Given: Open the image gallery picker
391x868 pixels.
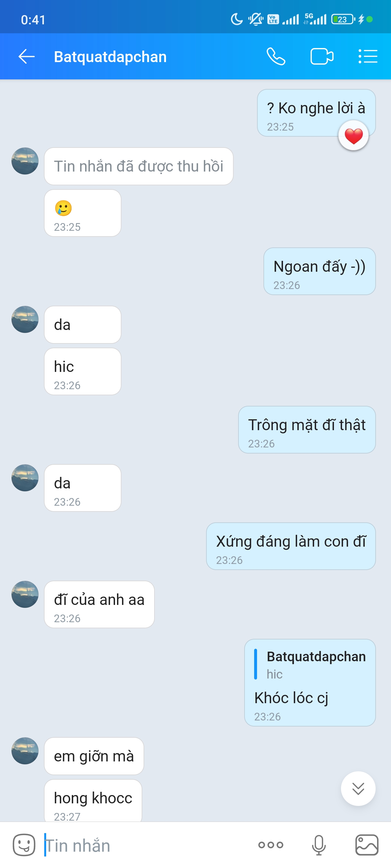Looking at the screenshot, I should tap(367, 845).
